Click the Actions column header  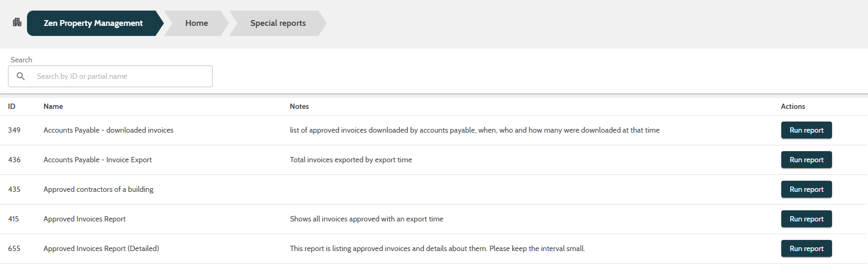pyautogui.click(x=793, y=106)
